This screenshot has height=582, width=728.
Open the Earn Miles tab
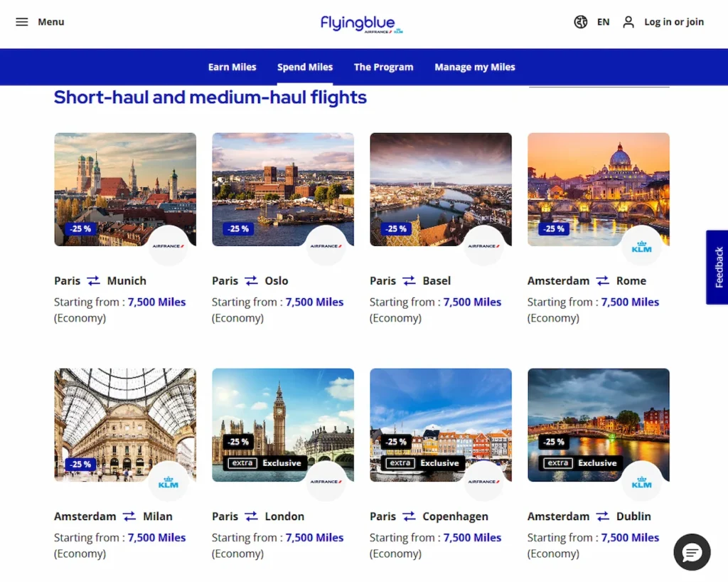point(232,67)
